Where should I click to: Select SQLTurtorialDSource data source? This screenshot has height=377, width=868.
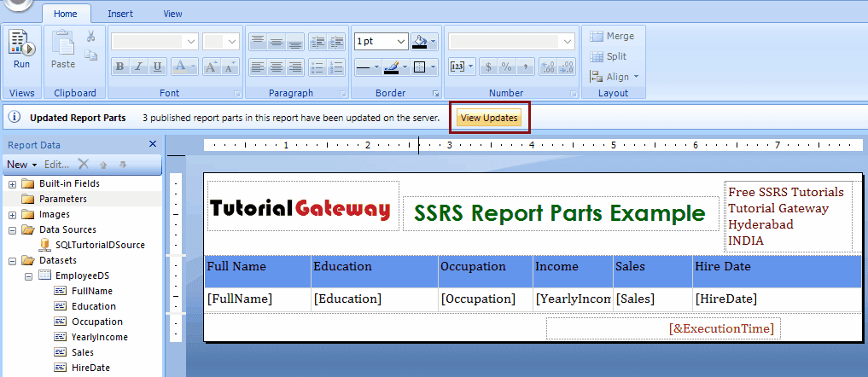[x=92, y=245]
